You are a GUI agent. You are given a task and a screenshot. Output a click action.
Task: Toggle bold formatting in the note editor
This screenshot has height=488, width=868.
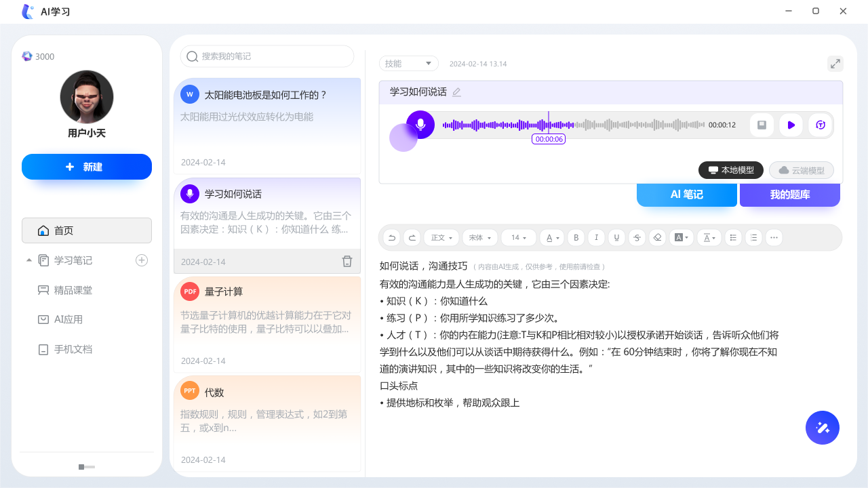click(576, 237)
